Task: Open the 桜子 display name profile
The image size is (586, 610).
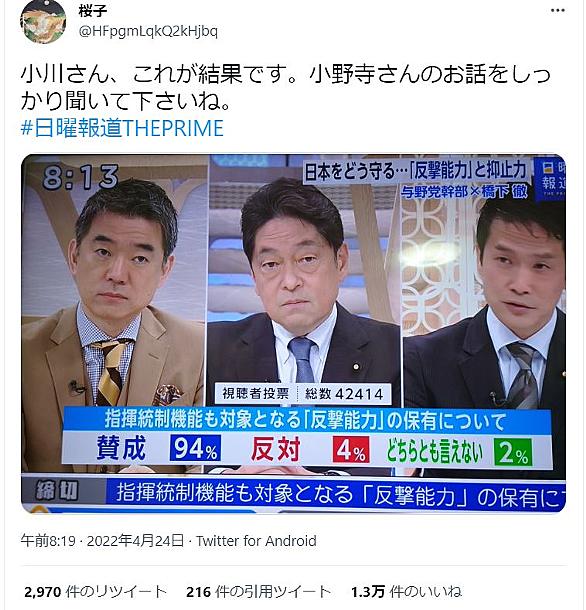Action: tap(93, 11)
